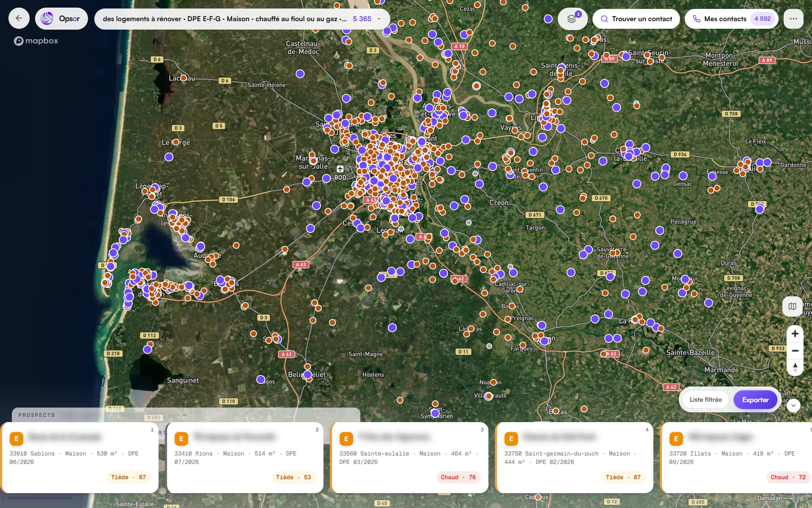Reset map bearing with compass button
The image size is (812, 508).
coord(795,367)
